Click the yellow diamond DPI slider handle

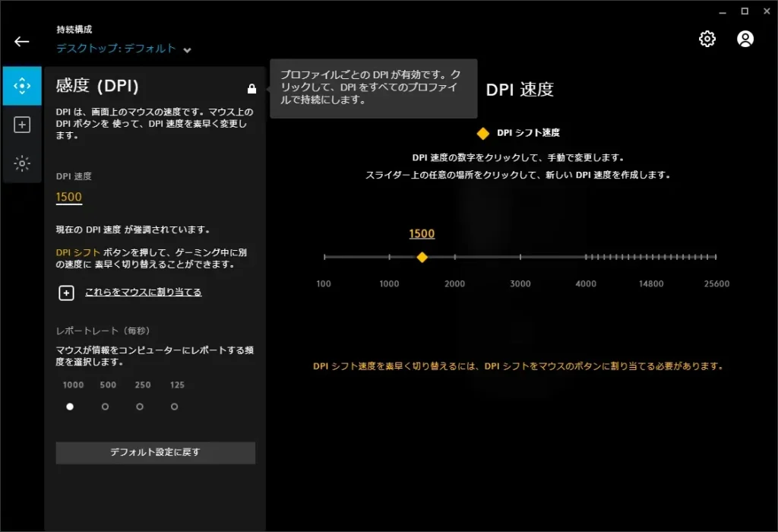click(x=422, y=257)
